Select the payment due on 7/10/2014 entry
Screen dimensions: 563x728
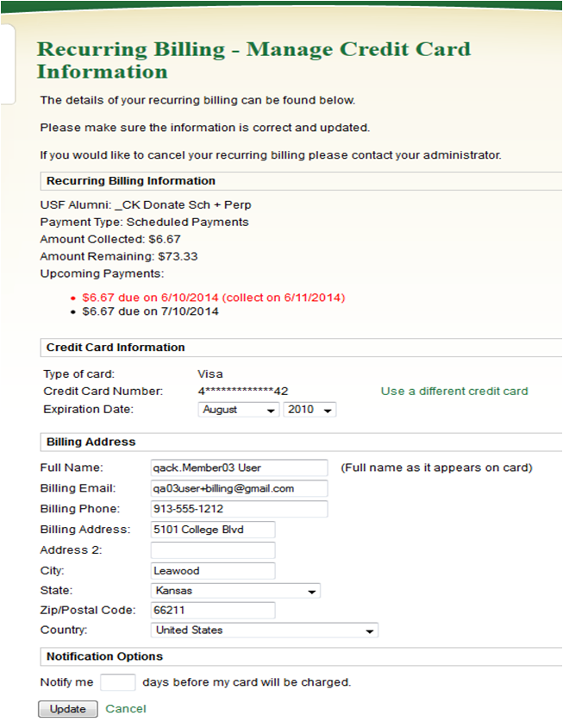(x=150, y=311)
